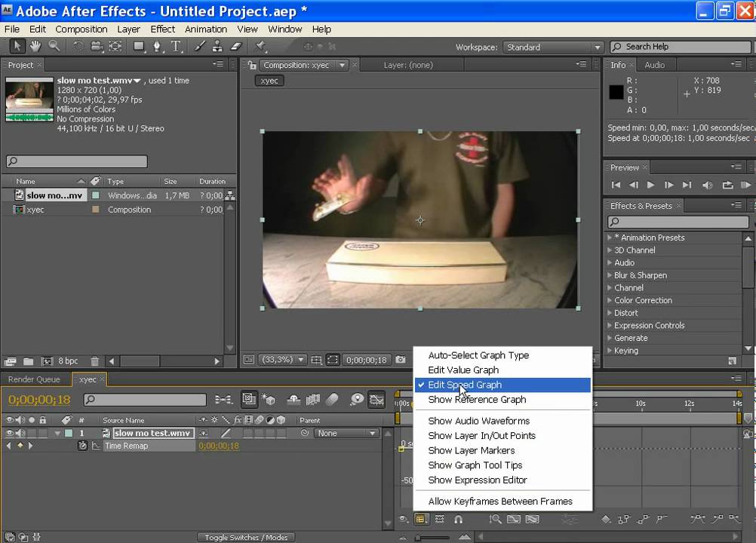Play the preview in Preview panel

[x=650, y=185]
